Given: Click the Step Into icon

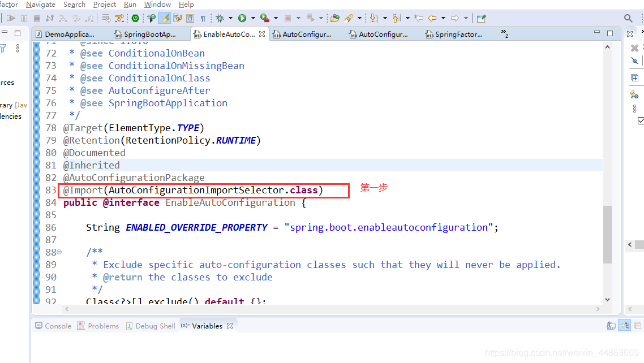Looking at the screenshot, I should 63,18.
